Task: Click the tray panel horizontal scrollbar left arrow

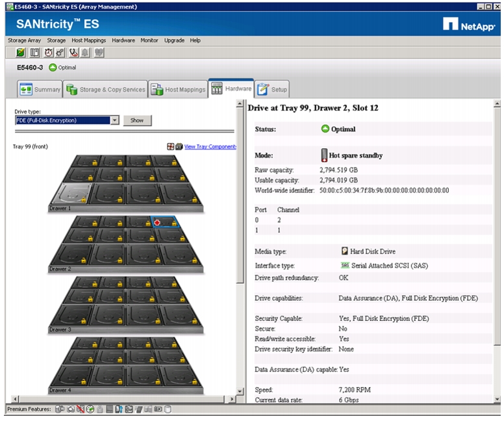Action: (15, 399)
